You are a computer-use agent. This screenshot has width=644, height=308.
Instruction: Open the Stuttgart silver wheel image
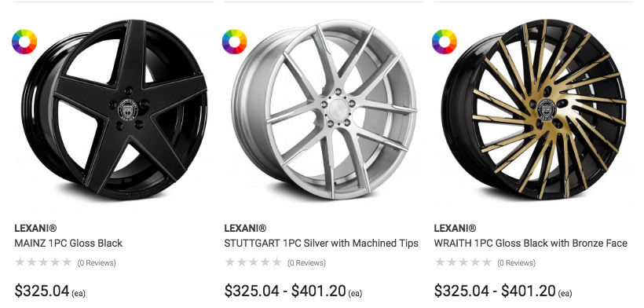click(x=324, y=110)
